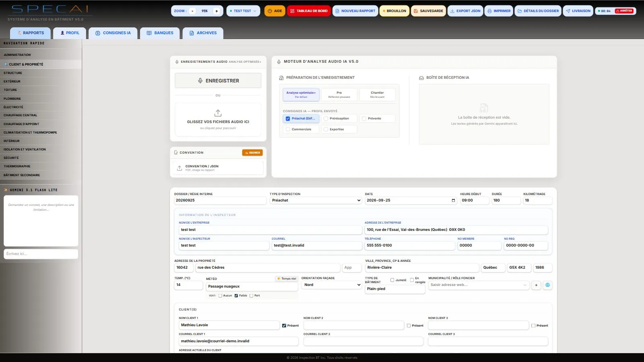Toggle the Expertise consigne checkbox

click(x=326, y=130)
